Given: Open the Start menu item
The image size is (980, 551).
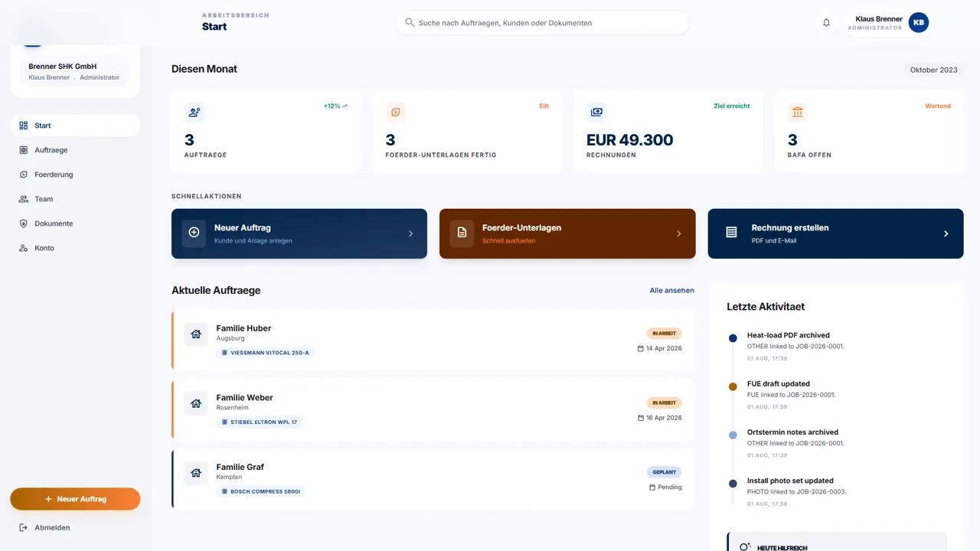Looking at the screenshot, I should [x=75, y=126].
